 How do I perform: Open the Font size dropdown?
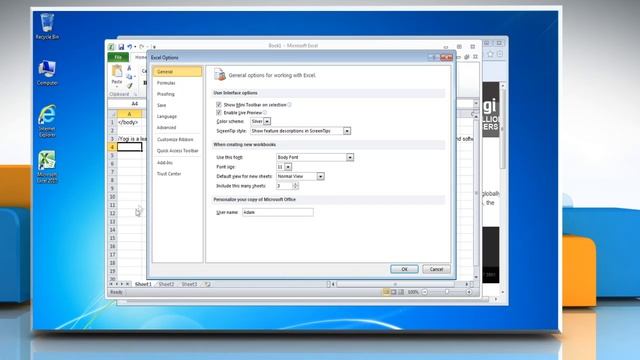pyautogui.click(x=288, y=167)
